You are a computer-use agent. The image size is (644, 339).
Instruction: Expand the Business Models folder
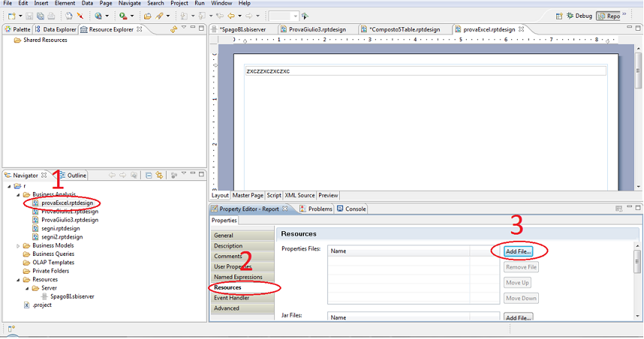[x=18, y=246]
